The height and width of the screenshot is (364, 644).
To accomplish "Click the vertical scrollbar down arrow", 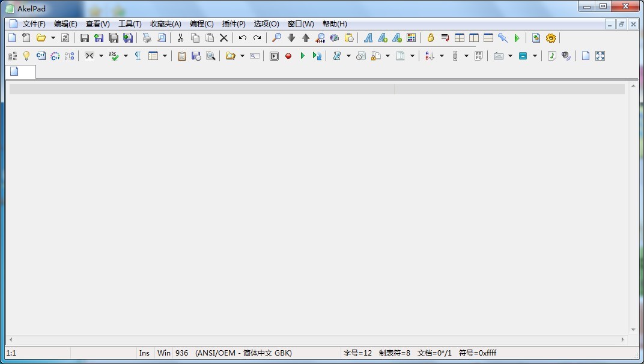I will [x=633, y=330].
